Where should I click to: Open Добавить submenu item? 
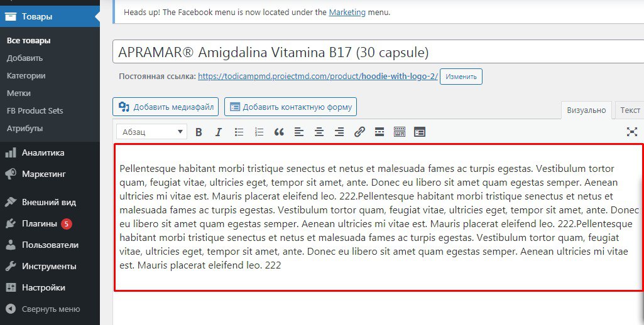[25, 58]
